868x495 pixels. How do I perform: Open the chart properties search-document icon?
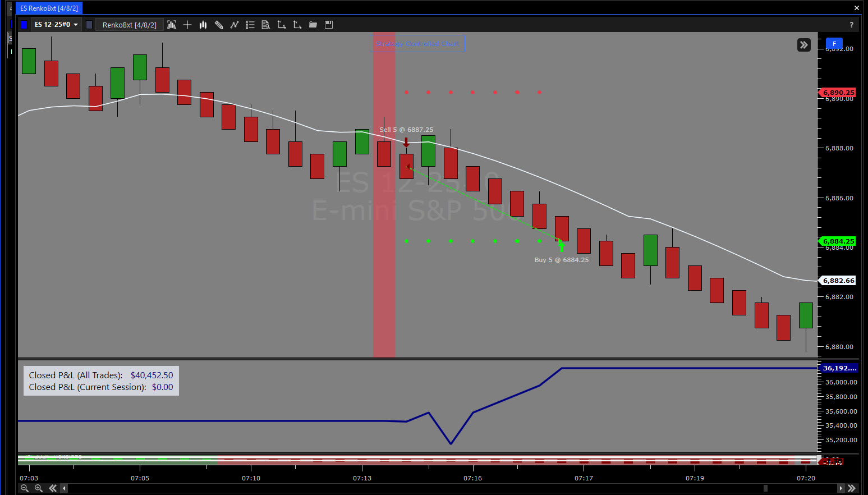coord(266,25)
